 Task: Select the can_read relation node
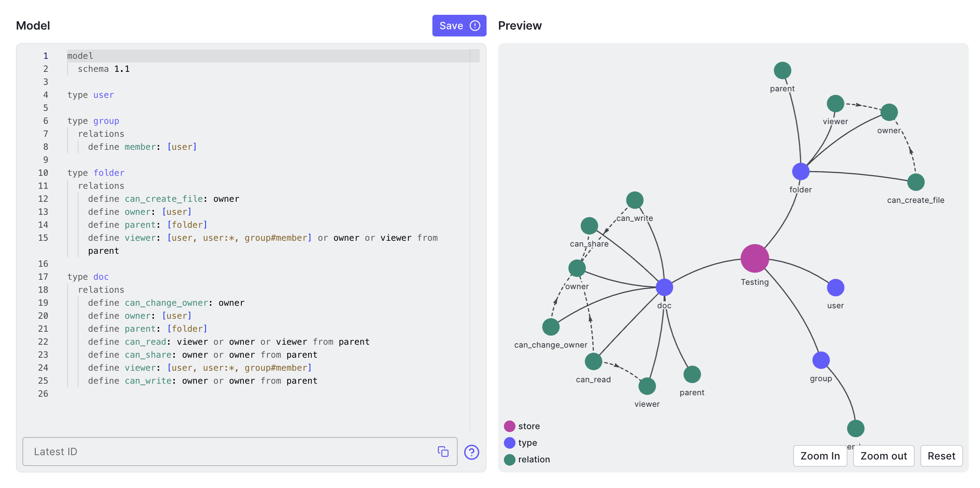(593, 362)
